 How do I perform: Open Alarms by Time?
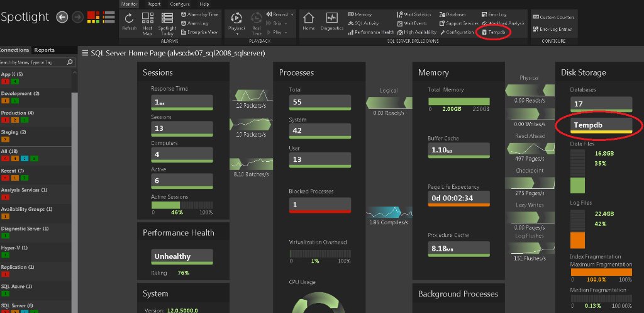pyautogui.click(x=199, y=14)
